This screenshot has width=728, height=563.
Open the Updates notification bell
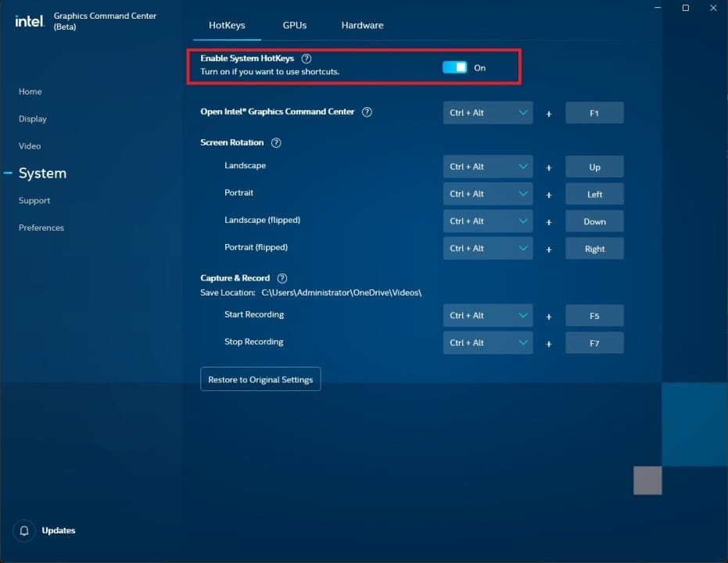pyautogui.click(x=23, y=530)
